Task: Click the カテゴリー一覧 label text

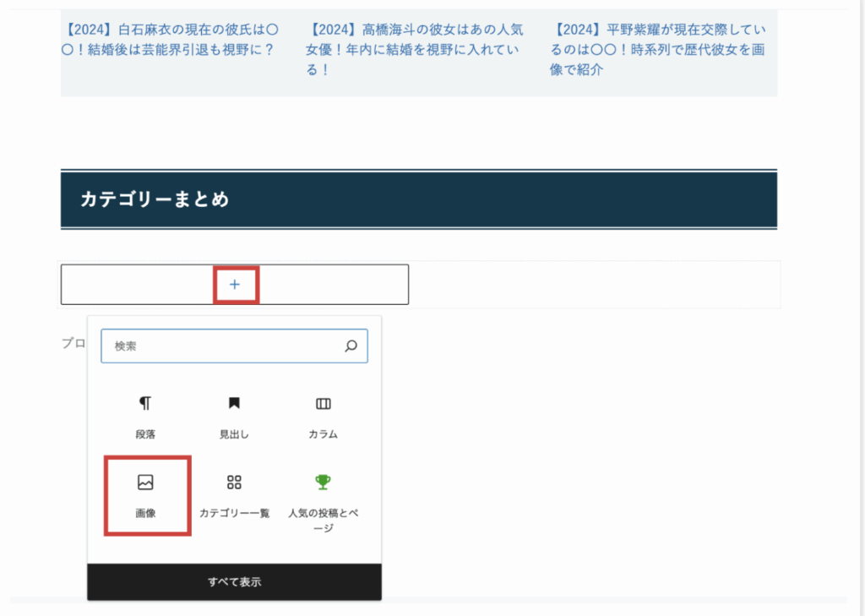Action: (234, 513)
